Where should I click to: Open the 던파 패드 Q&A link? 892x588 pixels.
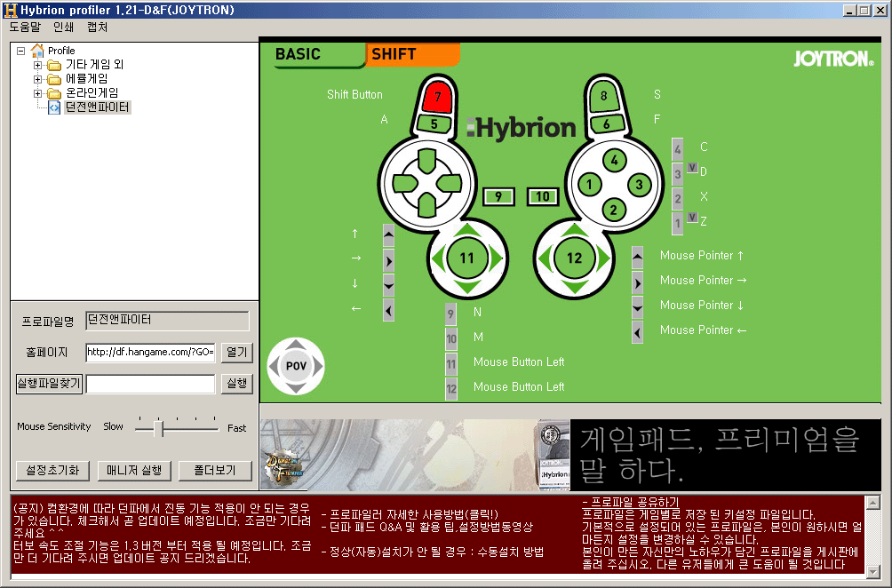coord(427,527)
